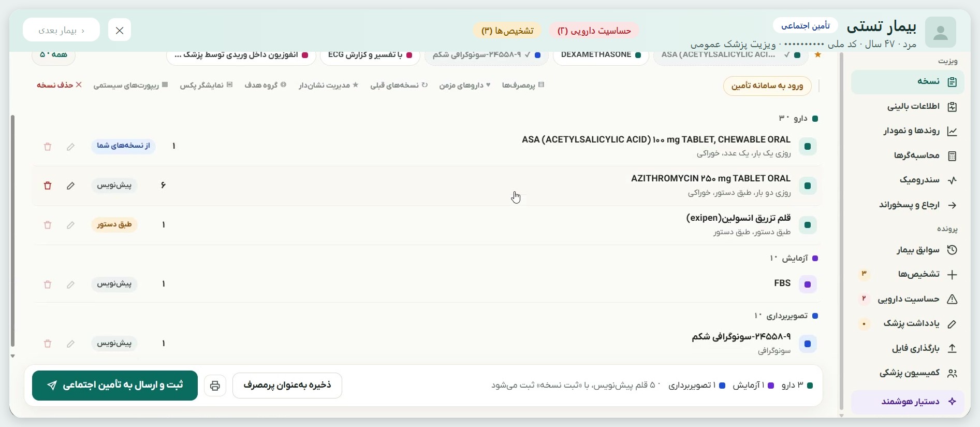Click the گروه هدف toolbar item
The width and height of the screenshot is (980, 427).
coord(266,85)
